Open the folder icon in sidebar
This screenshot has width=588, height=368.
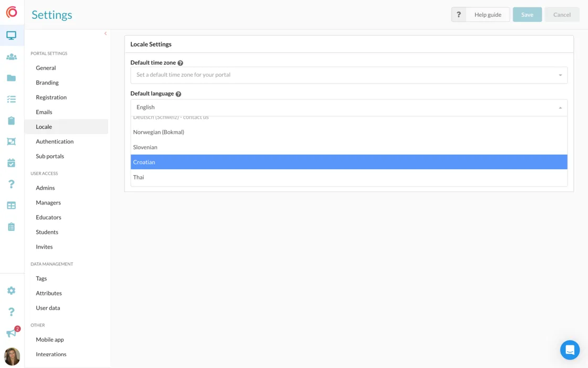[12, 78]
